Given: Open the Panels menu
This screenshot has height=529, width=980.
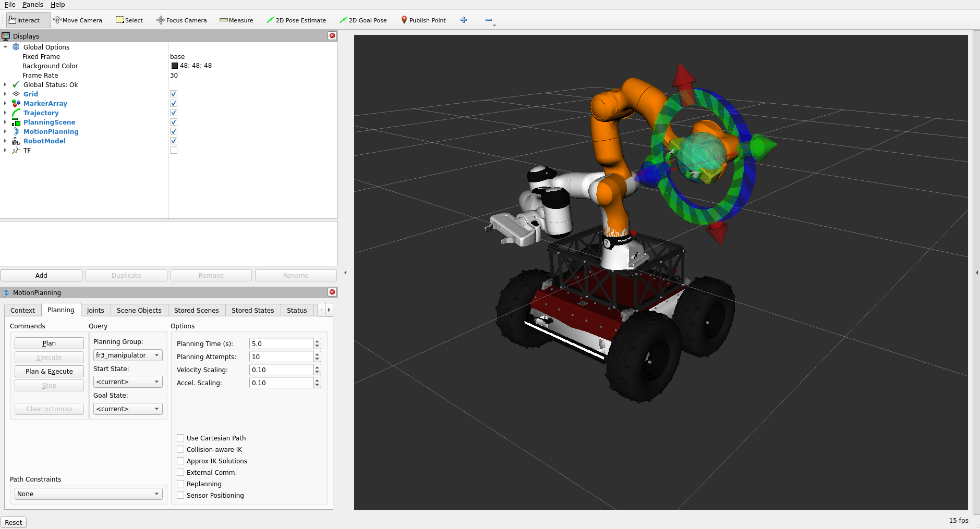Looking at the screenshot, I should tap(33, 5).
